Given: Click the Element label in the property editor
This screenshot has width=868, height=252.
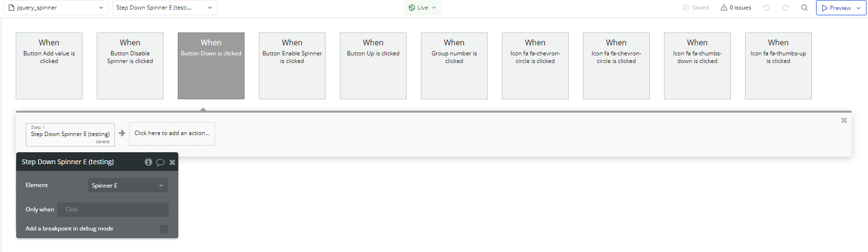Looking at the screenshot, I should click(x=37, y=185).
